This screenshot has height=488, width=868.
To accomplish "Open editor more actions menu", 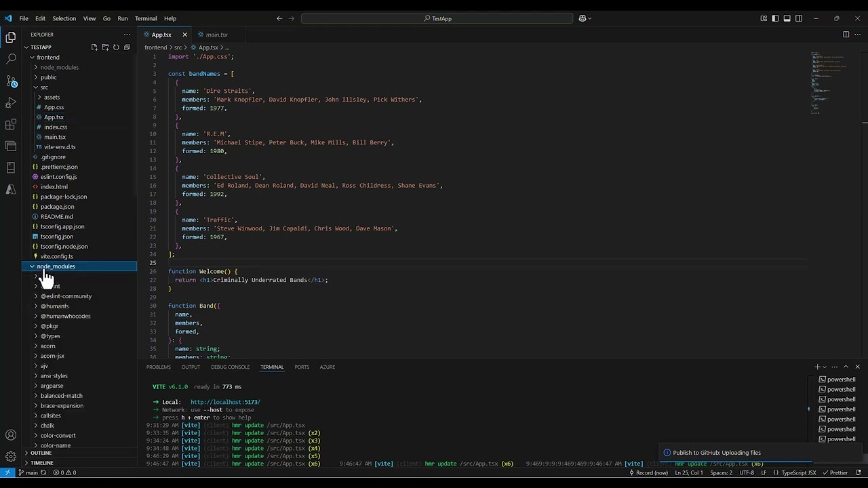I will (857, 35).
